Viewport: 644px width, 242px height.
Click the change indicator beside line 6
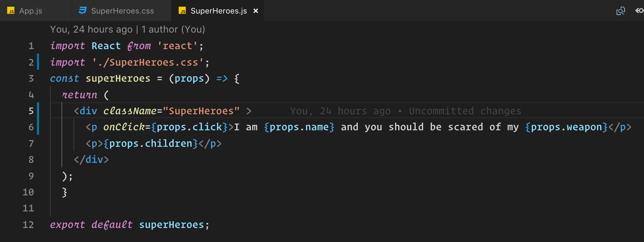tap(38, 127)
